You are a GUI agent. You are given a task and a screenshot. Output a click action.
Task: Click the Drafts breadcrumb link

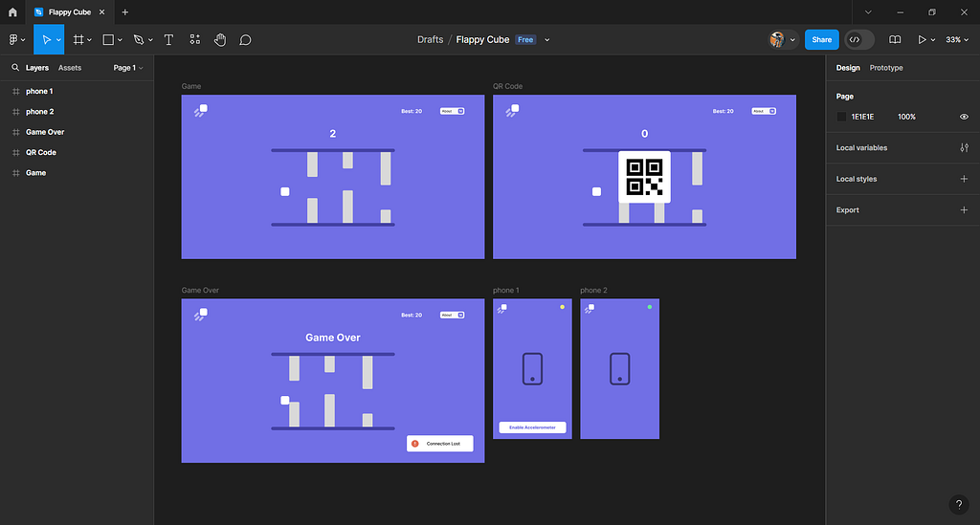coord(430,39)
